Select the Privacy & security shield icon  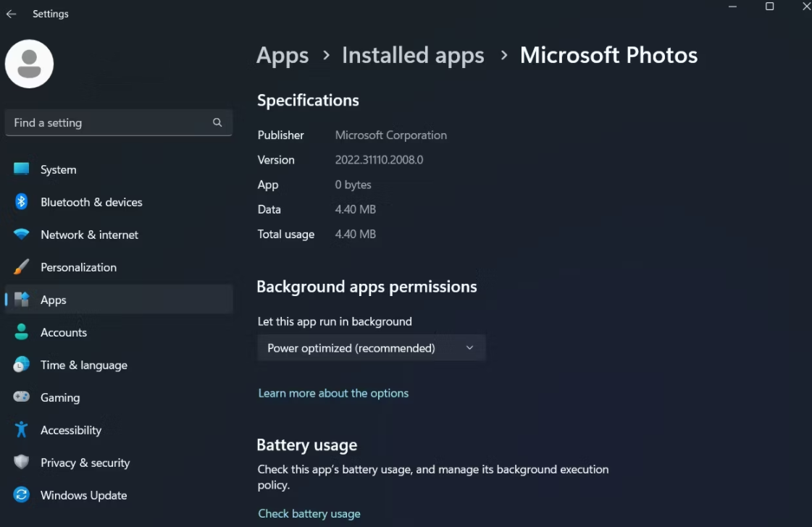20,463
